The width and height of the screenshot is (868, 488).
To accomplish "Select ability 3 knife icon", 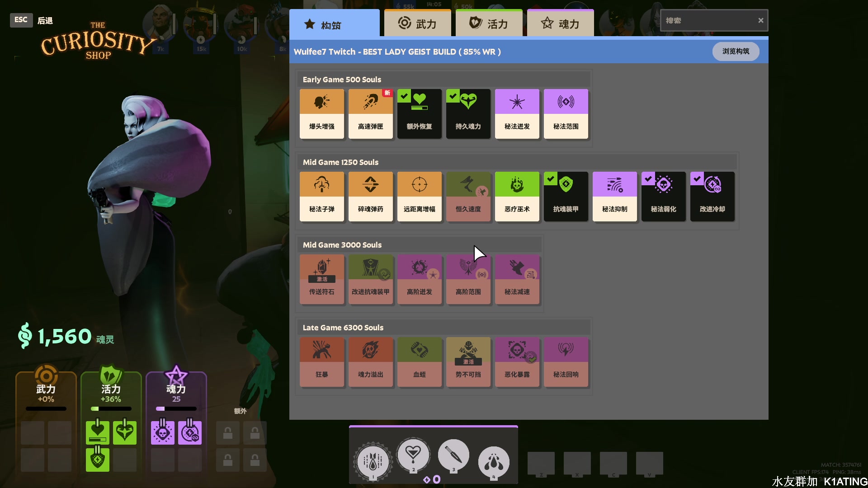I will point(453,456).
